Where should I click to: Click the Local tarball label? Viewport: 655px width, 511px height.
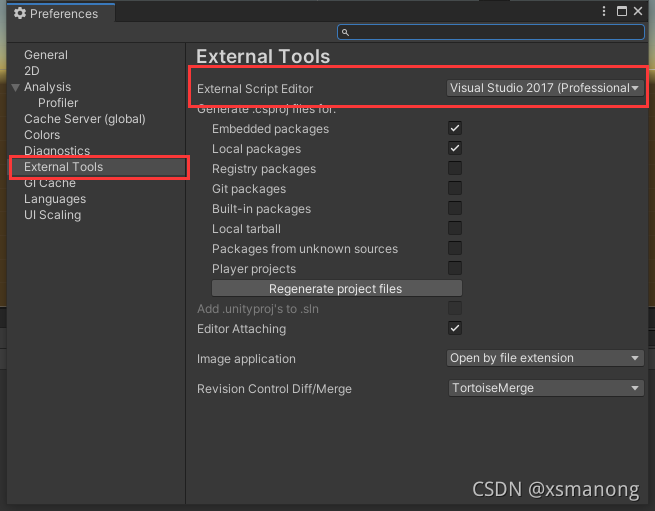(246, 229)
